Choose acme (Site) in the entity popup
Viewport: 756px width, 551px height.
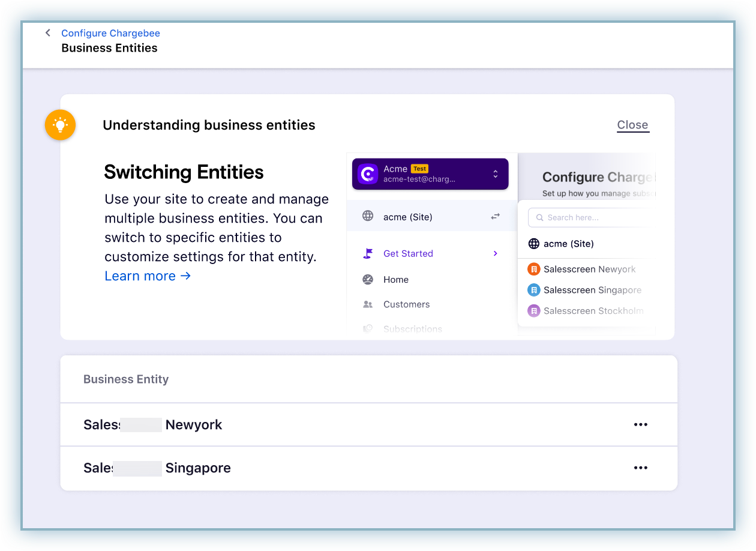point(569,244)
